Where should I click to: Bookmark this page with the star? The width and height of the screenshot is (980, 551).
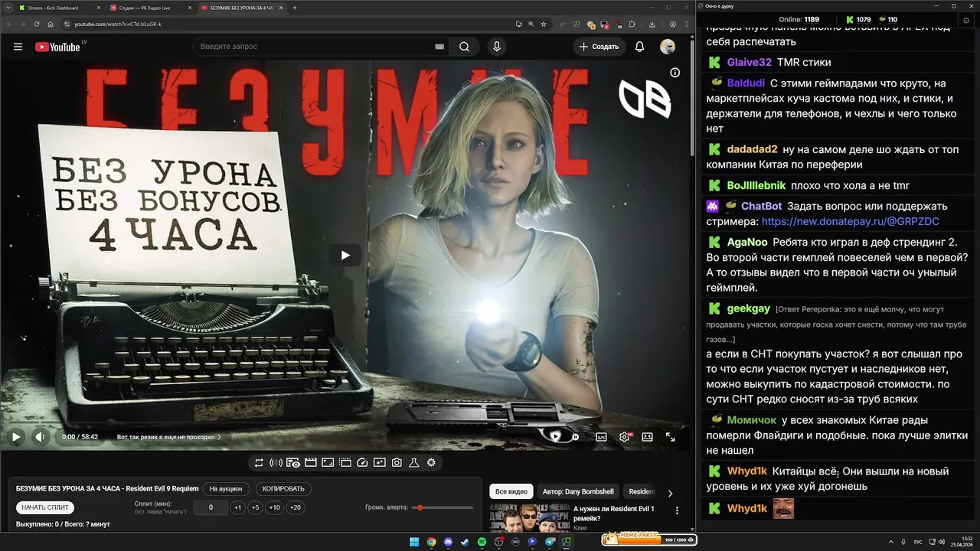tap(544, 24)
